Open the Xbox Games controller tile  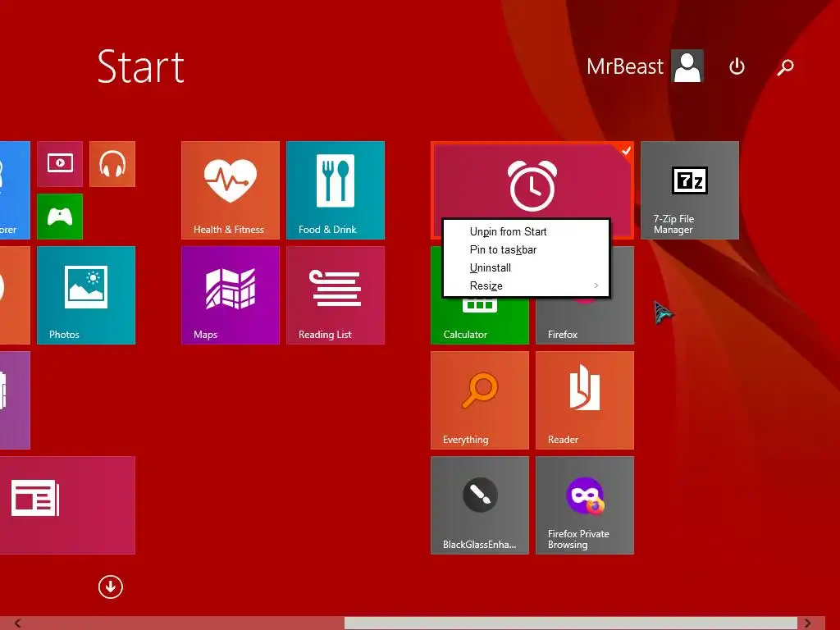pyautogui.click(x=60, y=217)
